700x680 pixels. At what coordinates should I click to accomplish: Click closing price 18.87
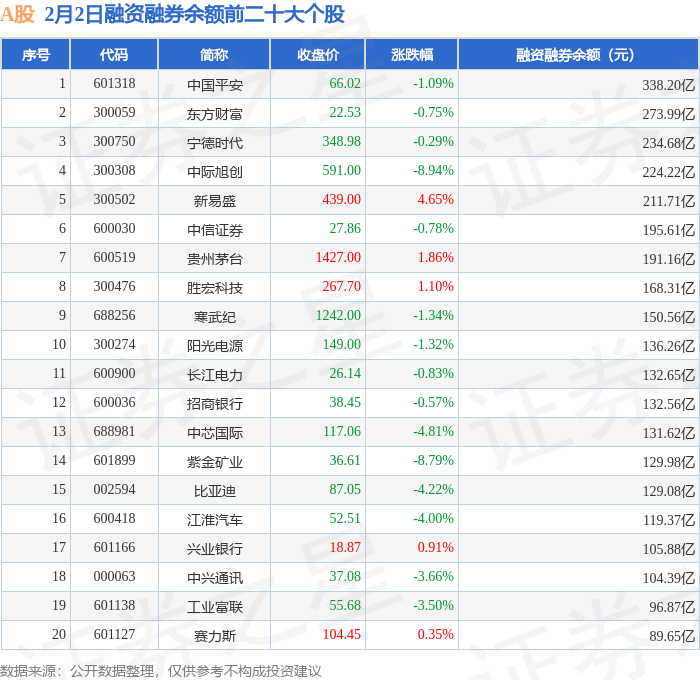pos(345,548)
